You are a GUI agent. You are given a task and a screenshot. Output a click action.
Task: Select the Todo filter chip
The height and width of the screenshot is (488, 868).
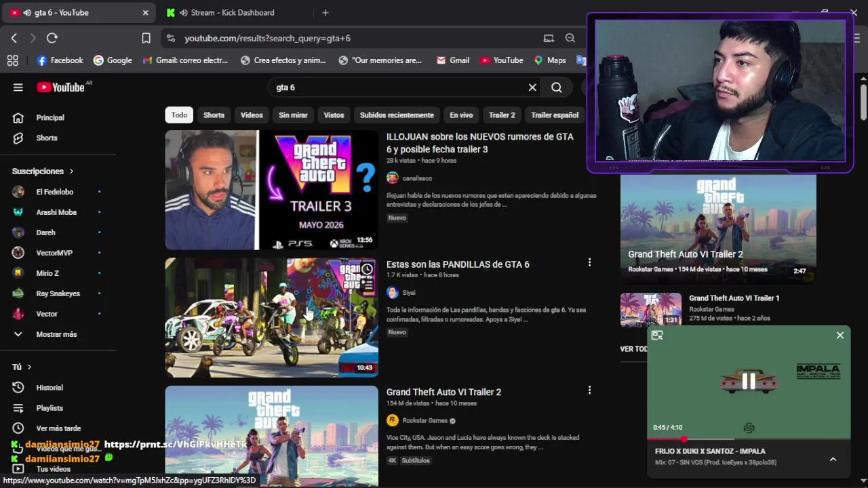(179, 115)
